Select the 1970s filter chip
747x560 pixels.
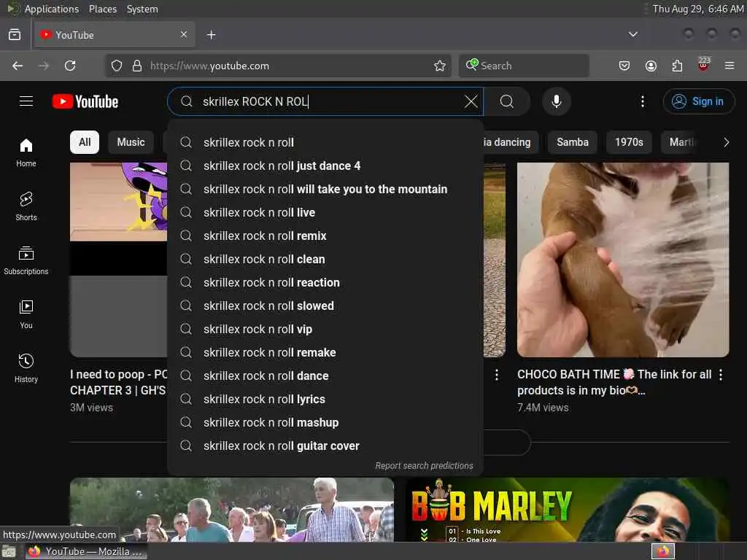(629, 142)
